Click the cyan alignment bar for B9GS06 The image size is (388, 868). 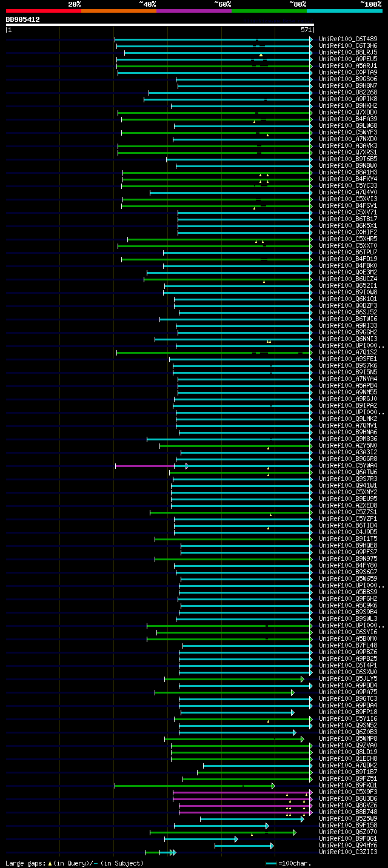[x=244, y=79]
